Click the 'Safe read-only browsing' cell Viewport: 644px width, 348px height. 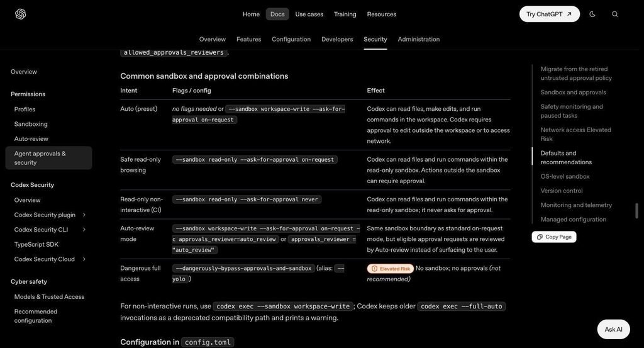(140, 165)
